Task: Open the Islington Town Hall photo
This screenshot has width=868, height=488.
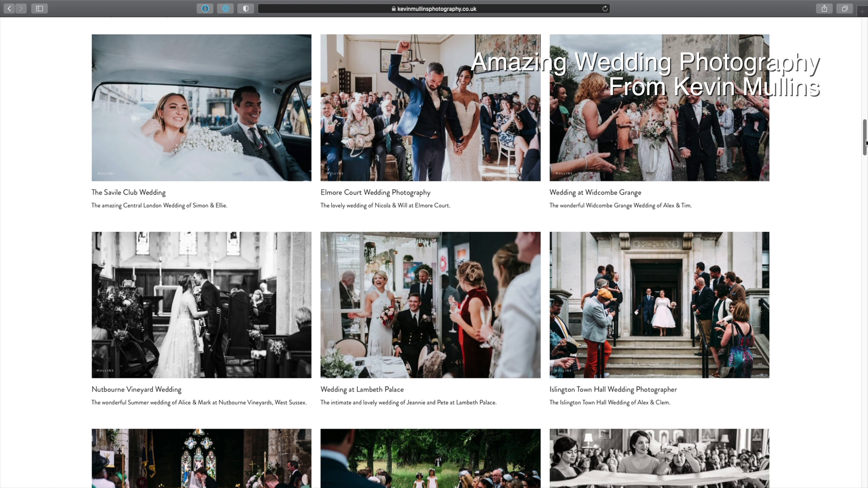Action: pyautogui.click(x=659, y=305)
